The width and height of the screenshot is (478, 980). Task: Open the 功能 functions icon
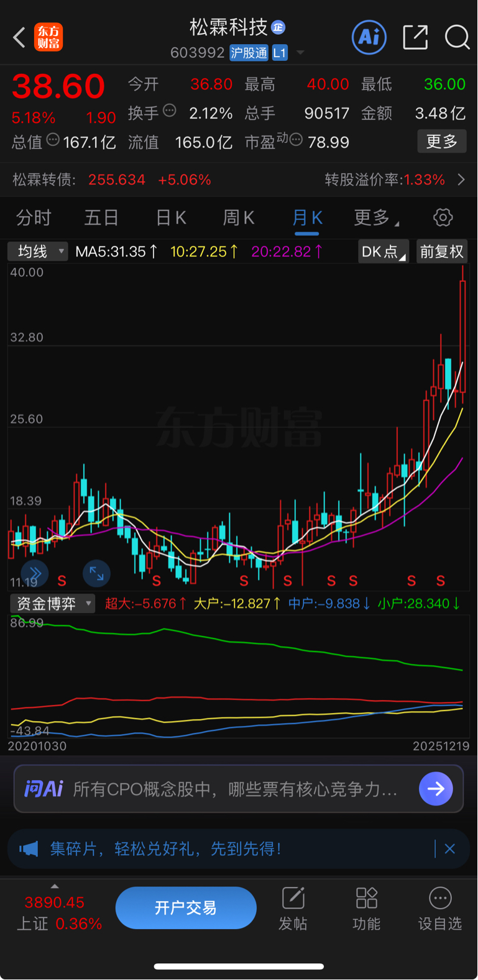pos(367,909)
